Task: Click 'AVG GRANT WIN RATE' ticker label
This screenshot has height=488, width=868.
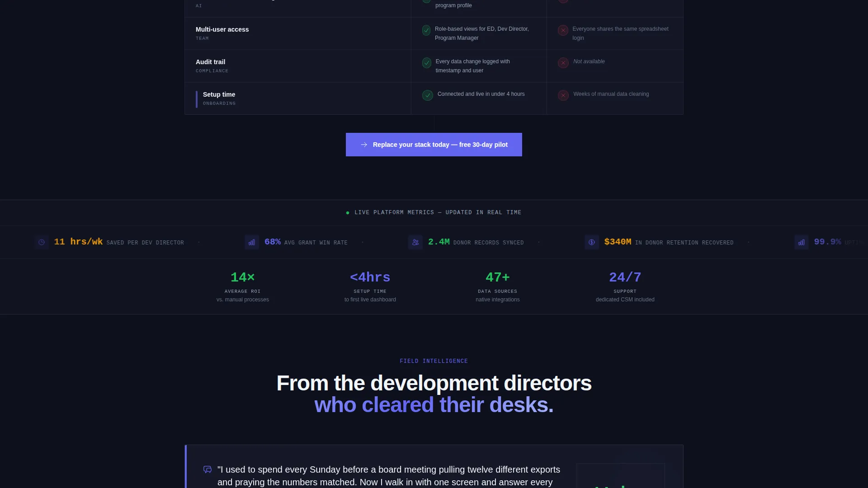Action: click(x=316, y=243)
